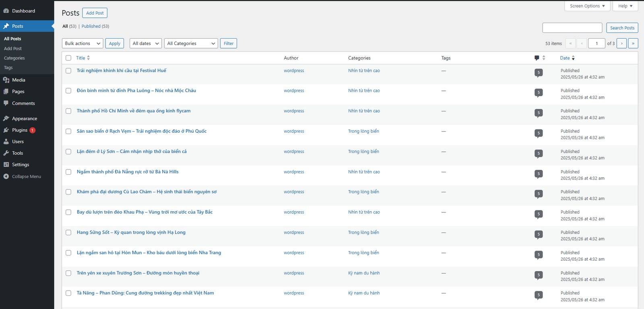Select the Tà Năng – Phan Dũng post checkbox
Screen dimensions: 644x309
(68, 293)
